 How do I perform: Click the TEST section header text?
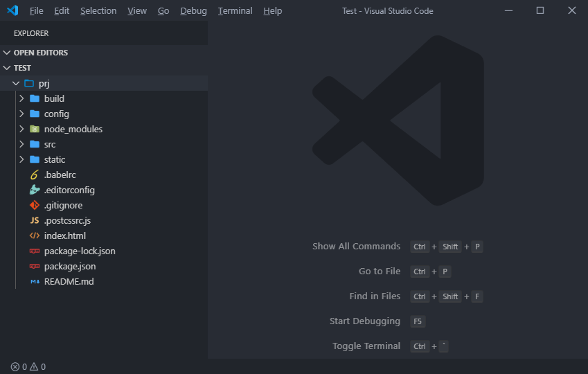(x=22, y=68)
